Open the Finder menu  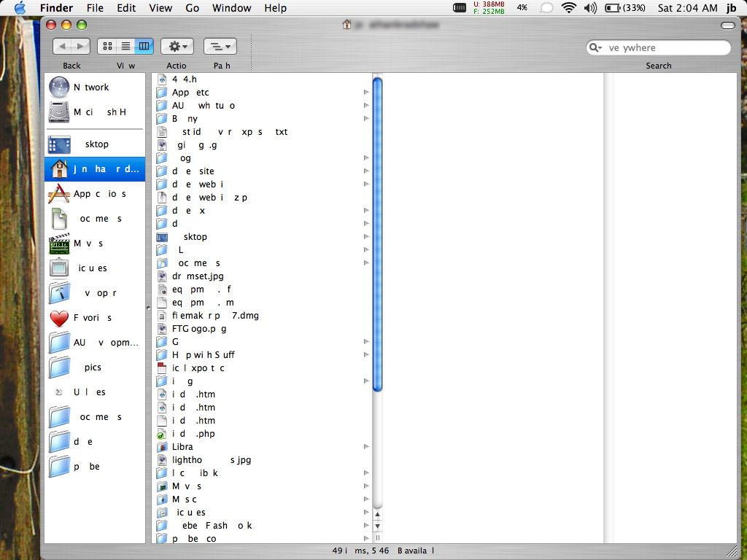click(56, 8)
